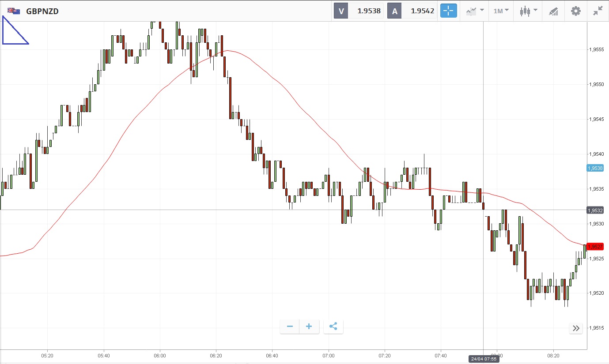
Task: Open the 1M timeframe dropdown
Action: point(501,11)
